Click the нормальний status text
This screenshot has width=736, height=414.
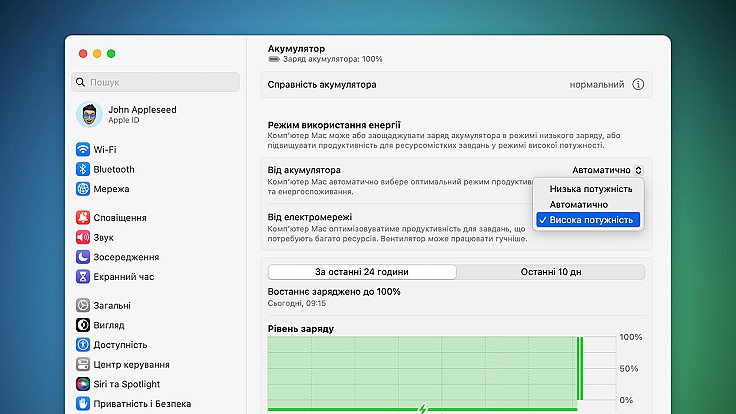pyautogui.click(x=597, y=84)
